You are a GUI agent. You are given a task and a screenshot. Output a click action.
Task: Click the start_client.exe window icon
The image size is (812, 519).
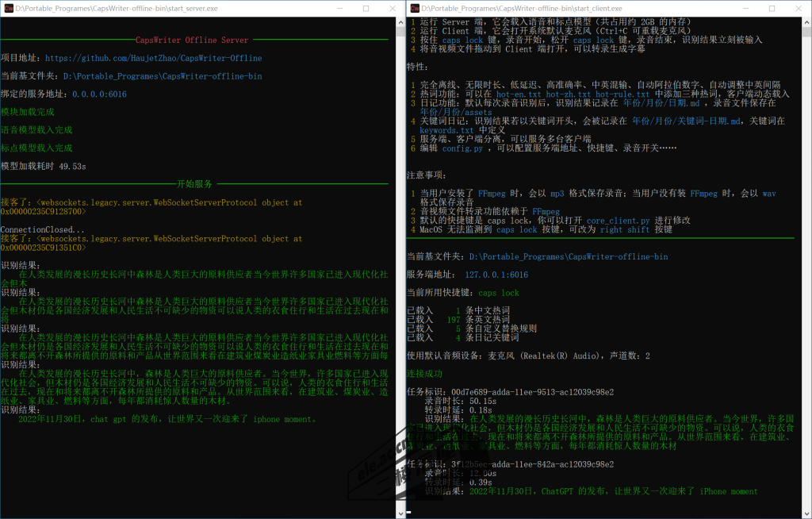tap(414, 8)
